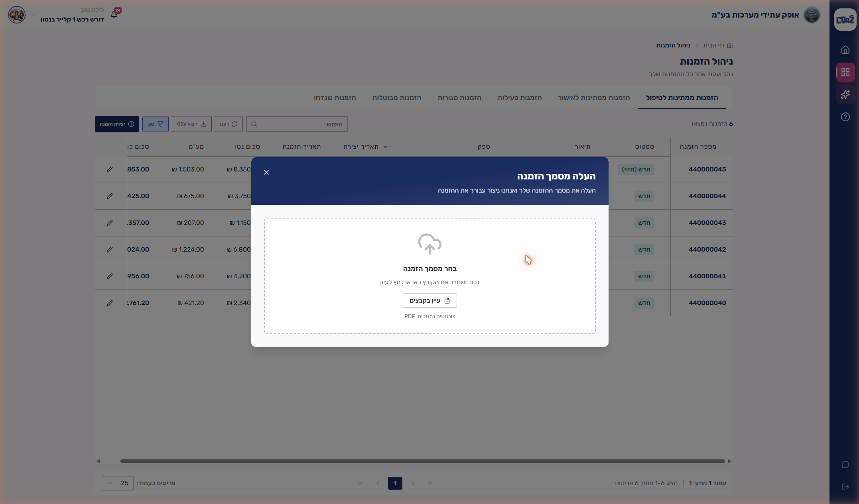859x504 pixels.
Task: Go to page 1 in pagination
Action: [x=395, y=483]
